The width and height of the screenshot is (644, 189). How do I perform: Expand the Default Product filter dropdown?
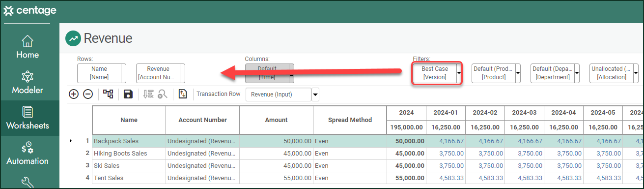pos(518,73)
